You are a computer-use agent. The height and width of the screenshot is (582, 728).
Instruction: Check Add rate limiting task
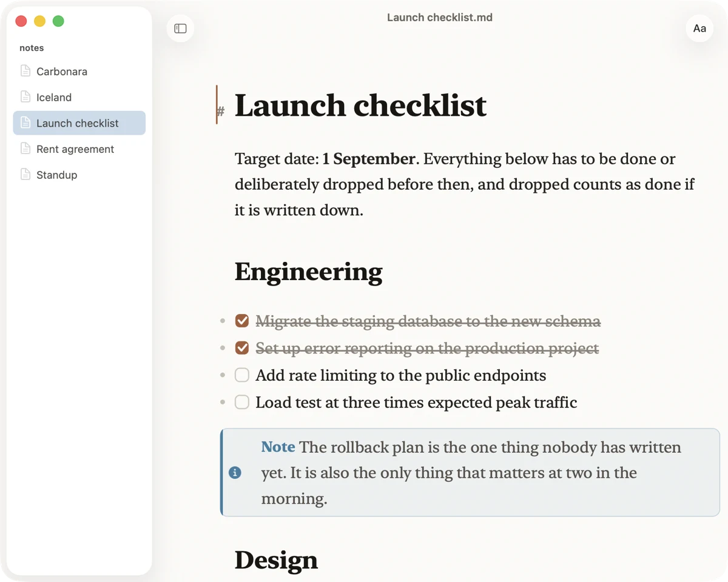(x=242, y=375)
